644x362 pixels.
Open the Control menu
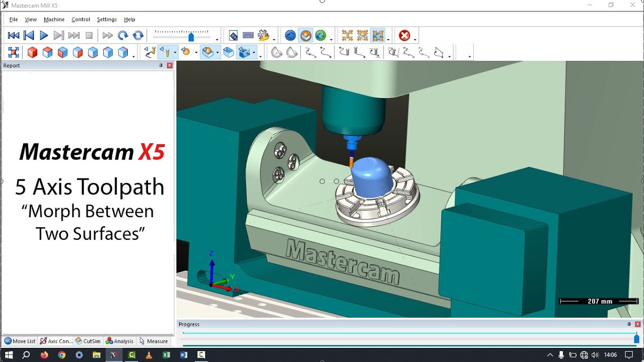[80, 19]
